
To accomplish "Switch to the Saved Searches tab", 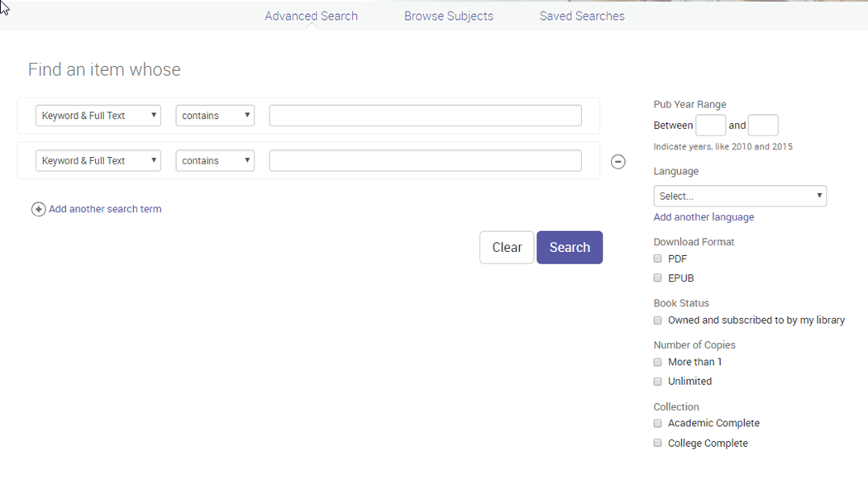I will click(582, 16).
